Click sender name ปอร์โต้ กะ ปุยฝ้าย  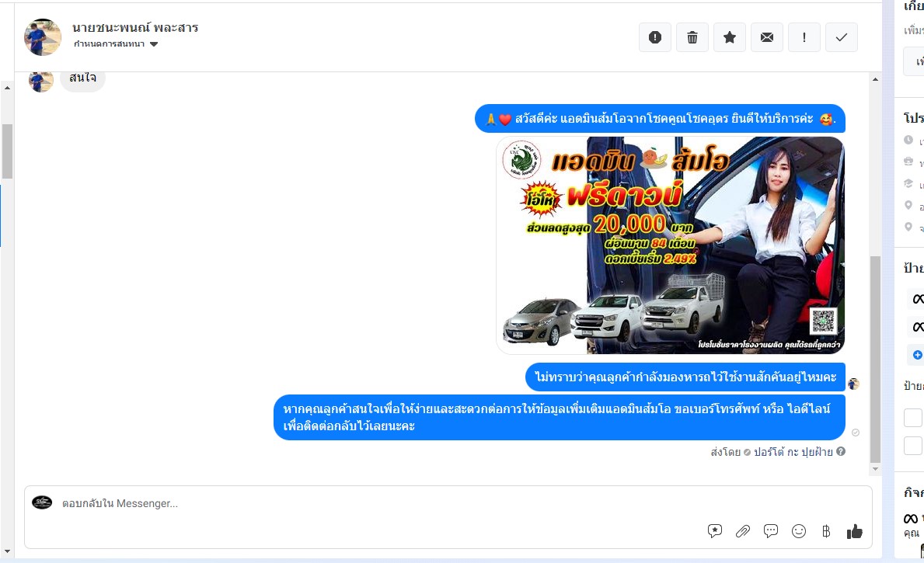[x=793, y=452]
